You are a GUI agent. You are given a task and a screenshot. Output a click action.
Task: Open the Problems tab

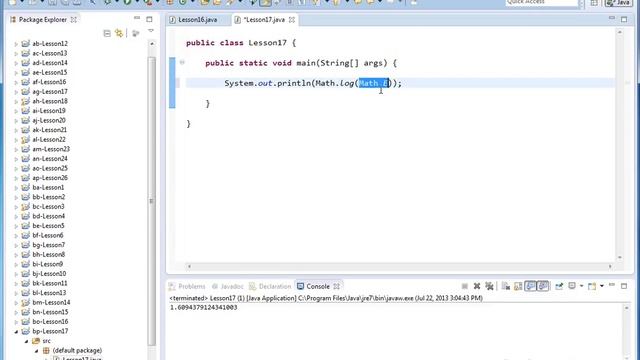tap(187, 287)
